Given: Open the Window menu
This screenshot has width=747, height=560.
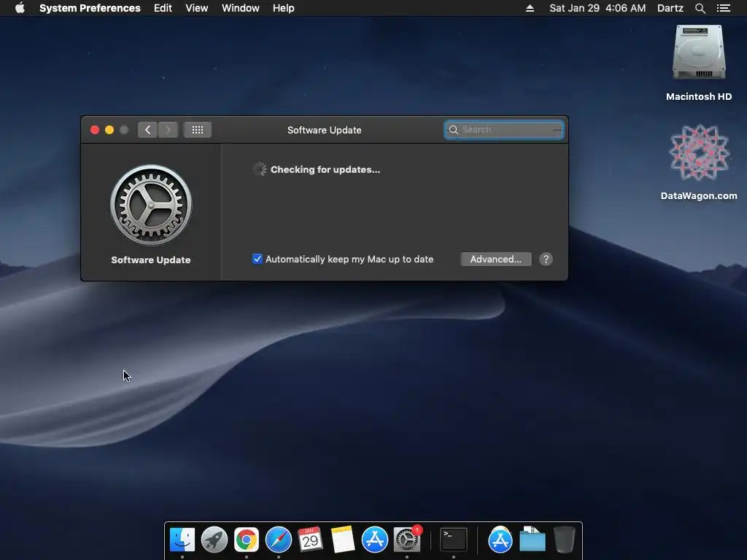Looking at the screenshot, I should pyautogui.click(x=241, y=8).
